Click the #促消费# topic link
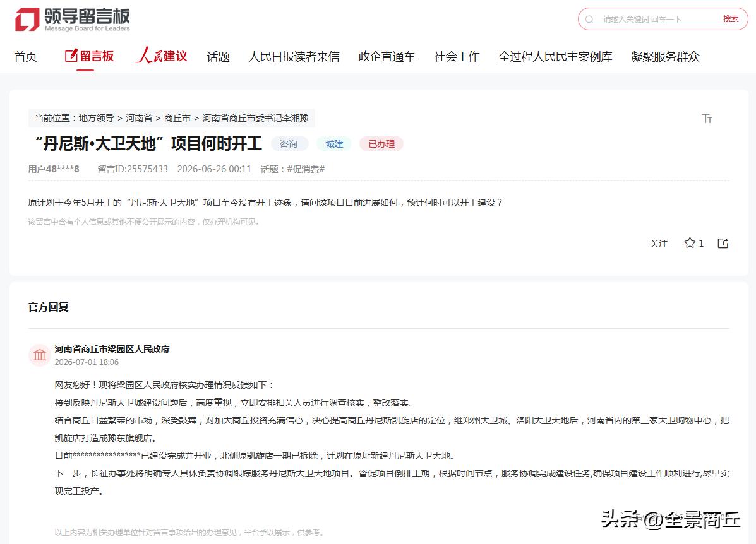The height and width of the screenshot is (544, 756). (306, 169)
